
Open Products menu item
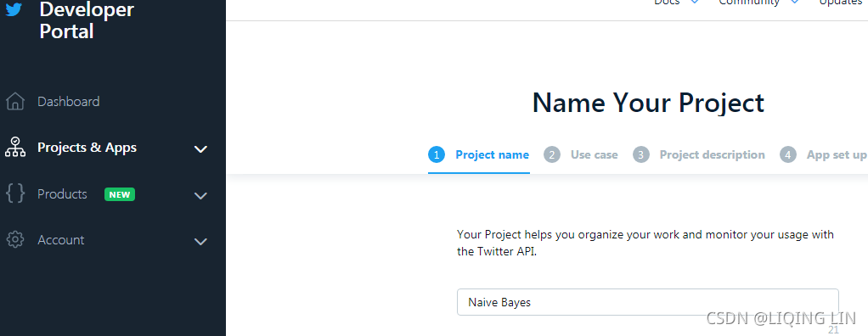pos(62,194)
